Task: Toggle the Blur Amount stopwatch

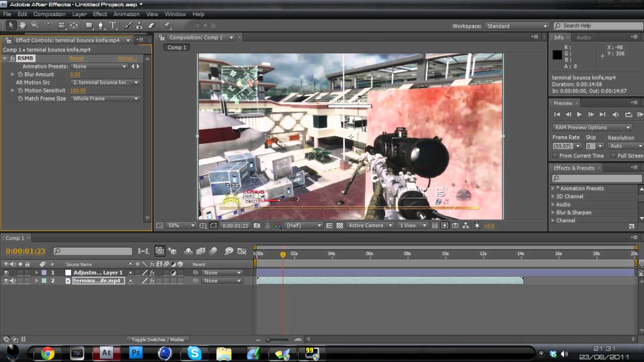Action: [x=21, y=74]
